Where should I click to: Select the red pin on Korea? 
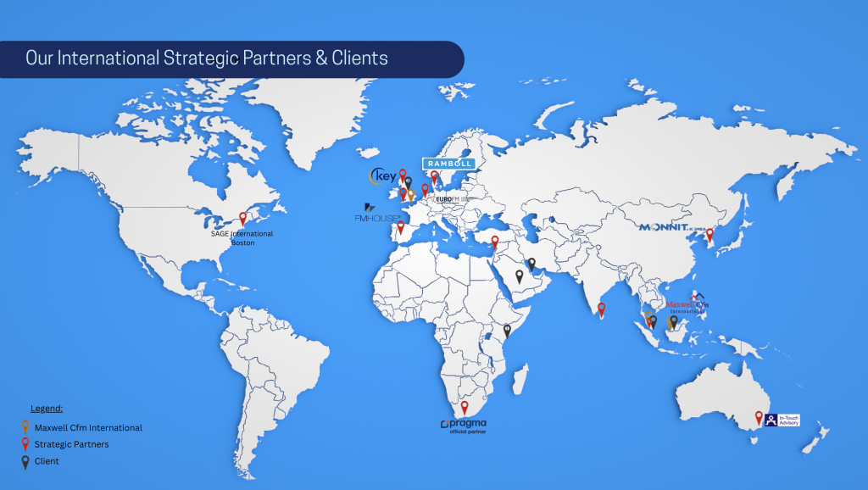pos(710,234)
